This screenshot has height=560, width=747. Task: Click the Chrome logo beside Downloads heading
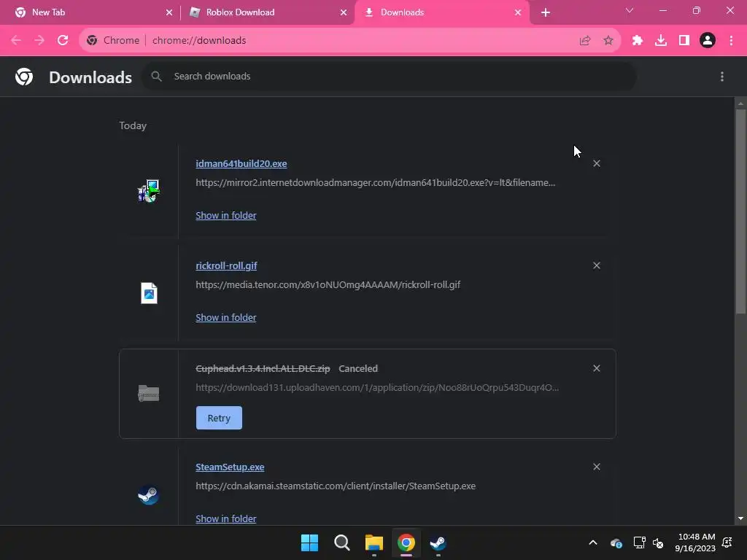pos(24,77)
